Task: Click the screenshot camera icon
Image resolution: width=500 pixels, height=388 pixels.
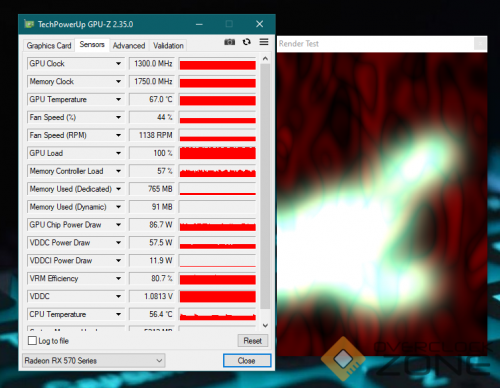Action: point(229,42)
